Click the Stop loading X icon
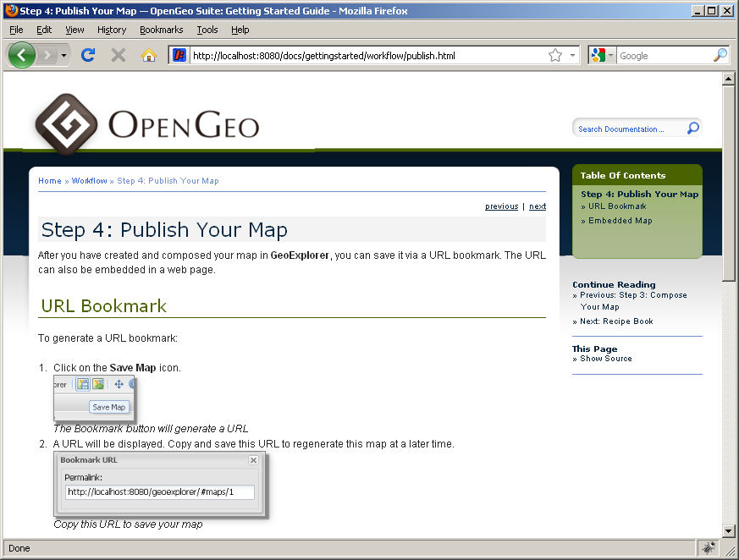Viewport: 739px width, 560px height. click(x=118, y=55)
